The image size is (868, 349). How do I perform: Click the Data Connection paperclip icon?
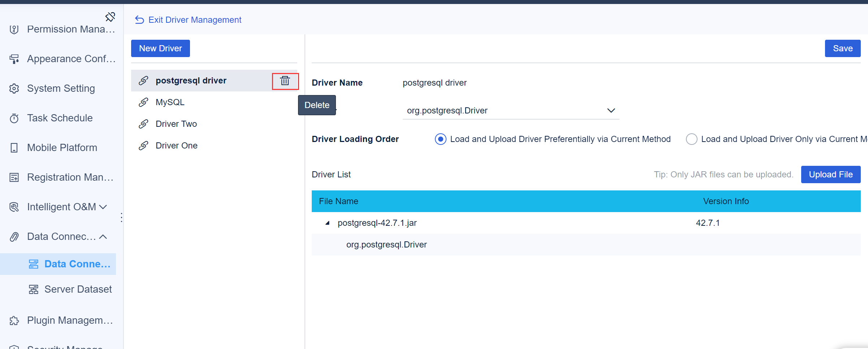click(14, 236)
